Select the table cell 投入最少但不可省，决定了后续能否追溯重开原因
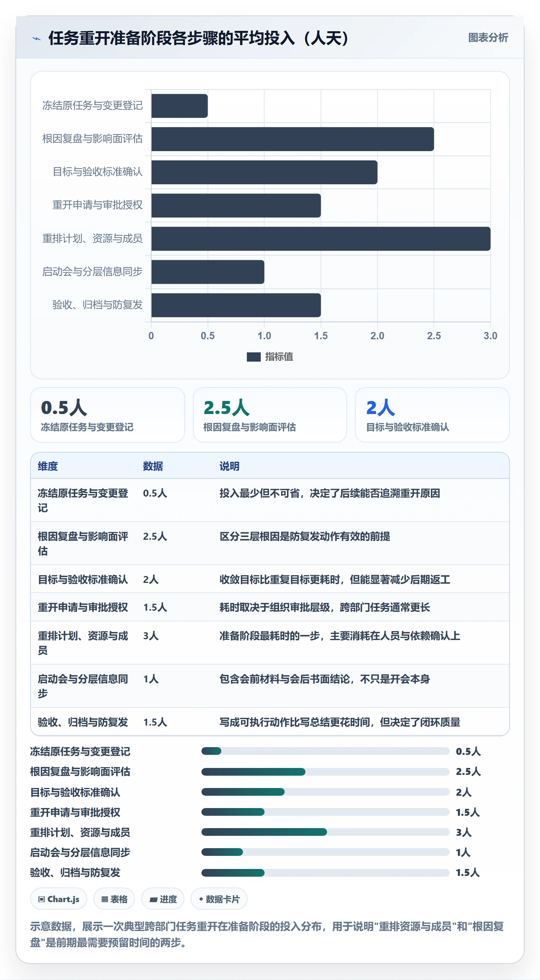 tap(330, 493)
